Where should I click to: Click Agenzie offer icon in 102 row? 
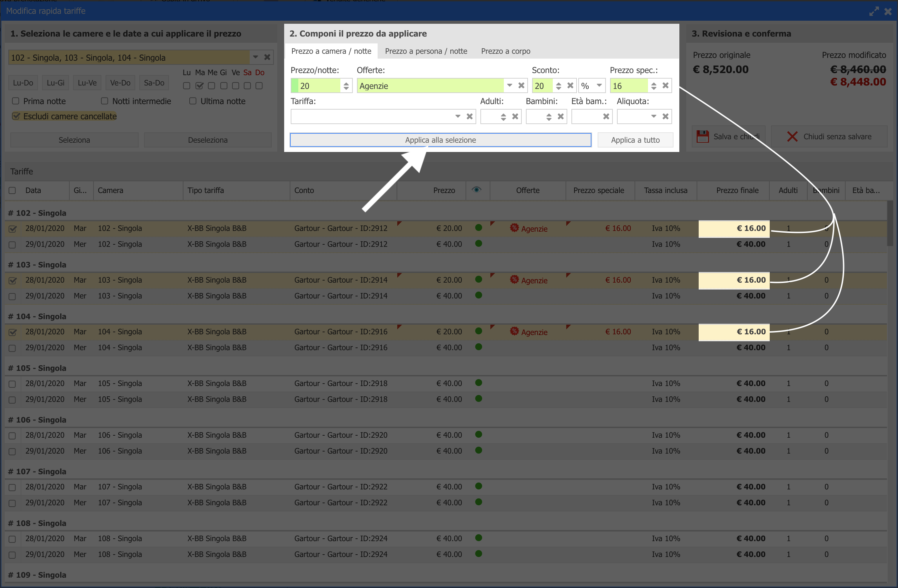coord(514,228)
